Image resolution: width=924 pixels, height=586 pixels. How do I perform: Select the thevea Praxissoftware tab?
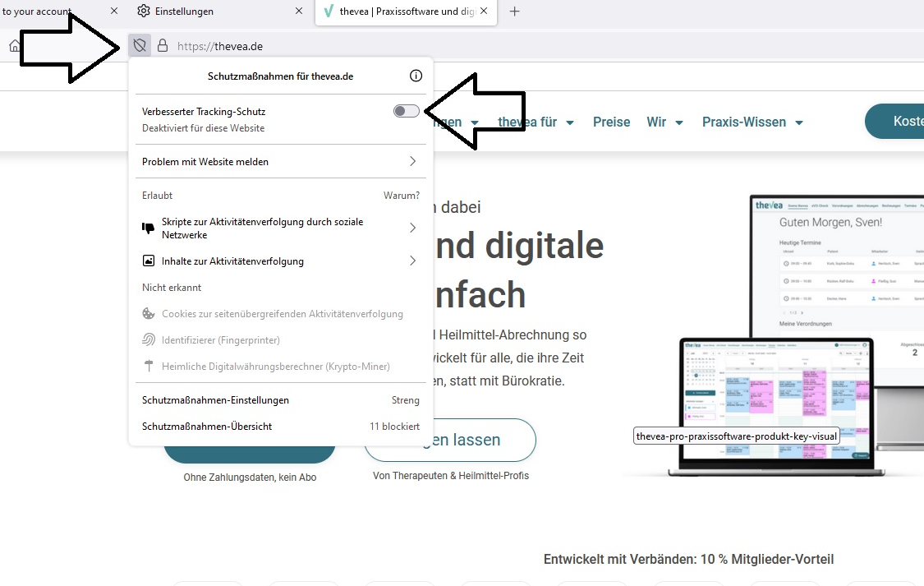tap(407, 12)
